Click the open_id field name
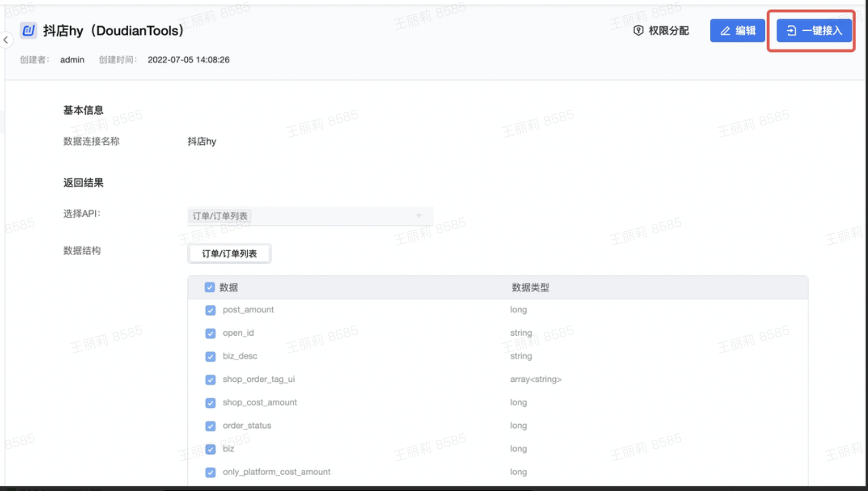 tap(238, 333)
